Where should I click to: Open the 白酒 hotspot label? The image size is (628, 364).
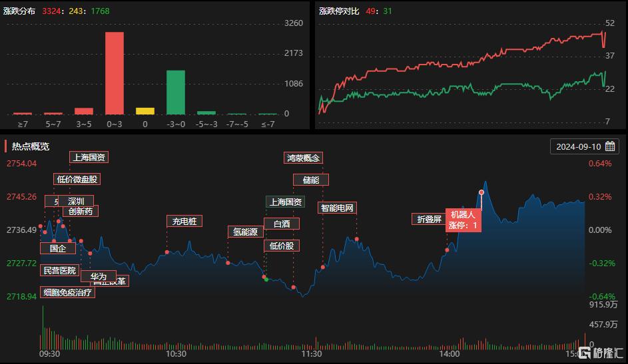pyautogui.click(x=282, y=224)
